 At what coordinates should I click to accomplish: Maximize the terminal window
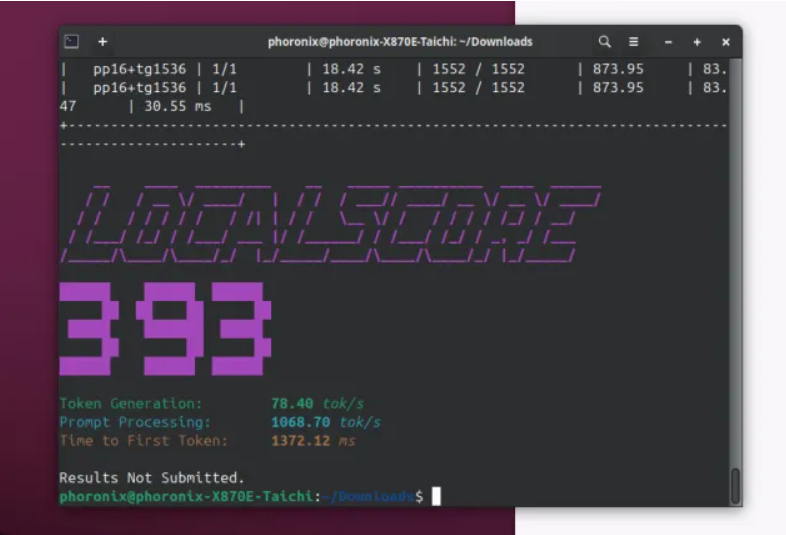click(697, 42)
